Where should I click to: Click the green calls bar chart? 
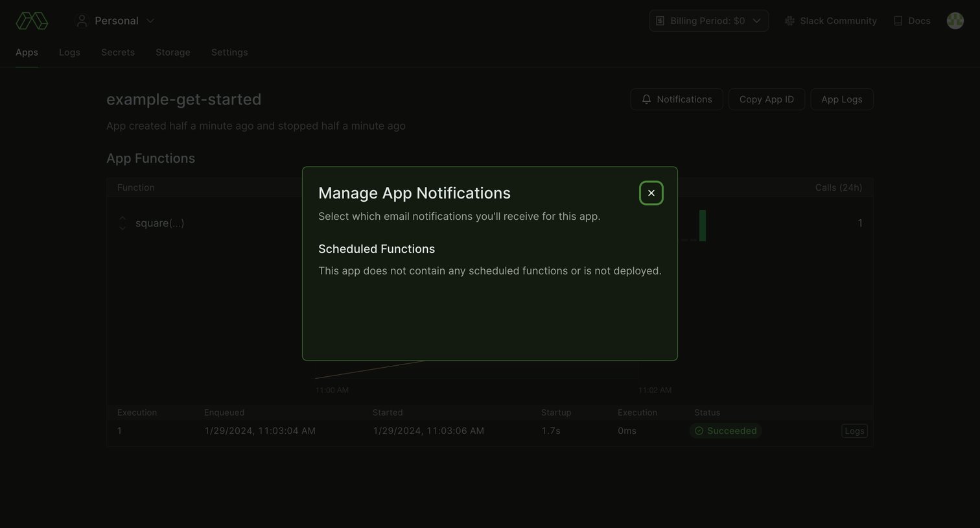point(703,226)
